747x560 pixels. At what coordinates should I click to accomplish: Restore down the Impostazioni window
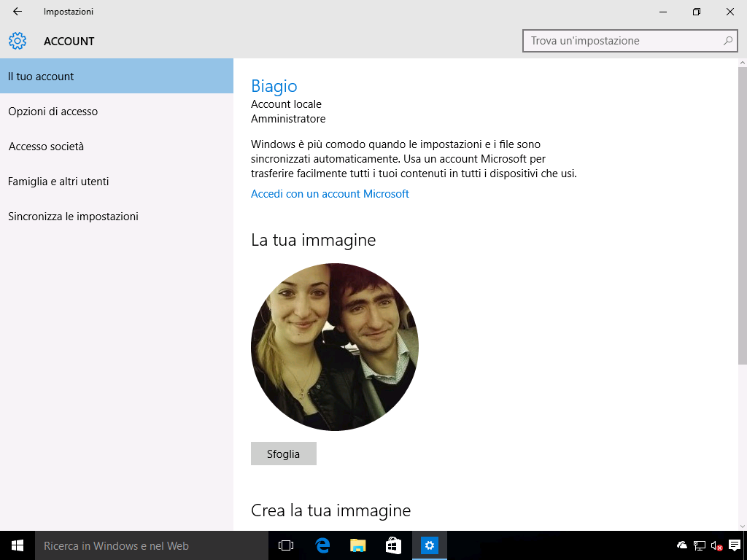click(x=697, y=12)
